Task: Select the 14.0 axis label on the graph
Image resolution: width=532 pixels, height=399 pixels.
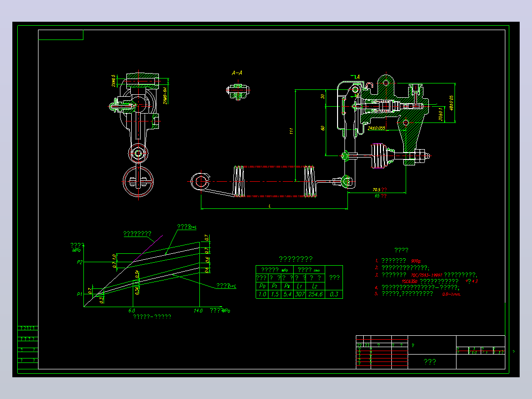Action: point(198,311)
